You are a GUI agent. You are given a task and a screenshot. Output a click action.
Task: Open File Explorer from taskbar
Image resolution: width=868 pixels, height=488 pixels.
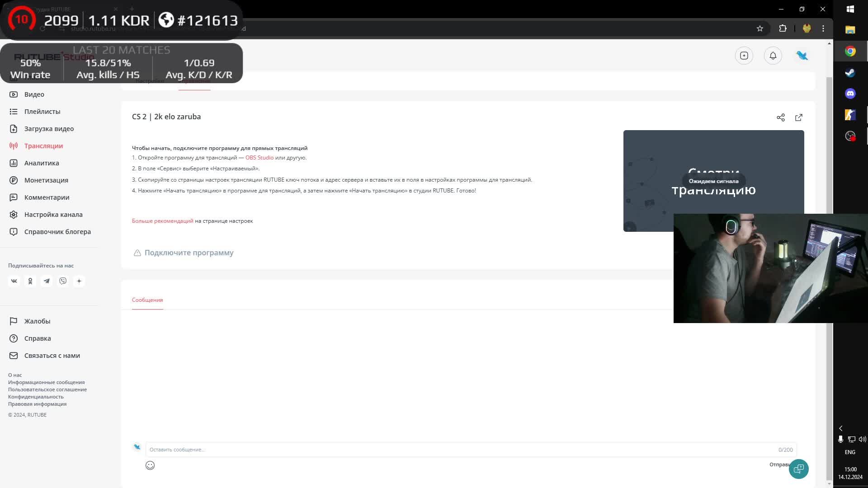pyautogui.click(x=850, y=30)
